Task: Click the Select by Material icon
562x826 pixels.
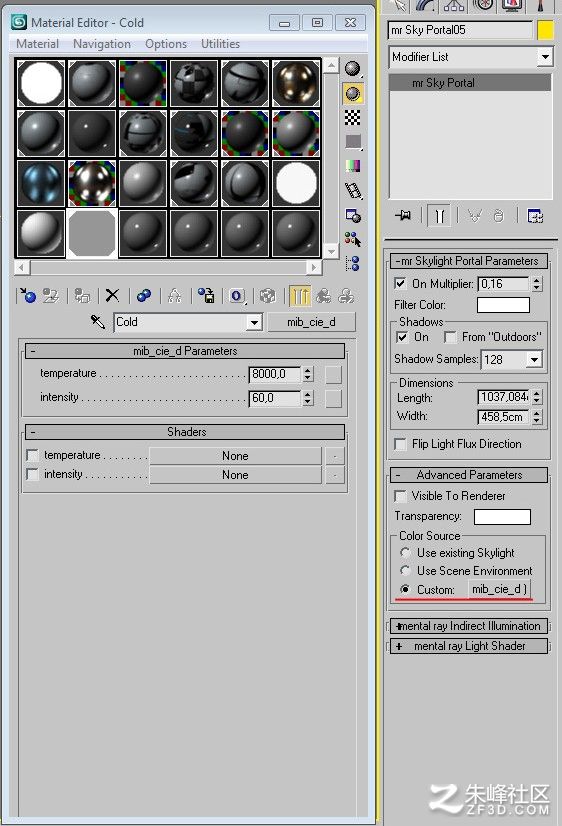Action: [x=352, y=239]
